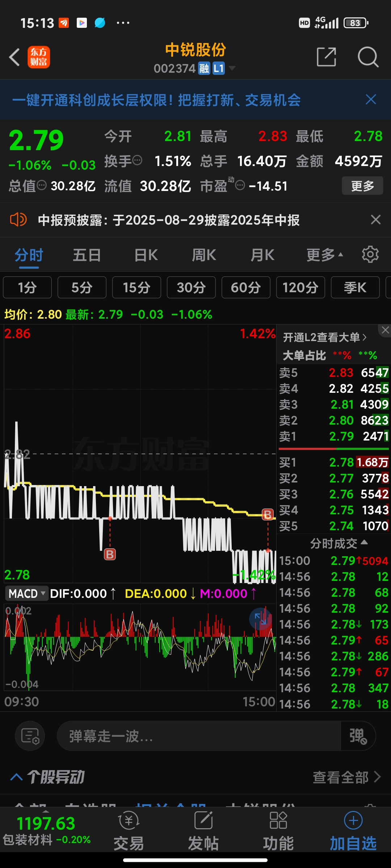The height and width of the screenshot is (868, 391).
Task: Switch to the 日K tab
Action: pyautogui.click(x=146, y=255)
